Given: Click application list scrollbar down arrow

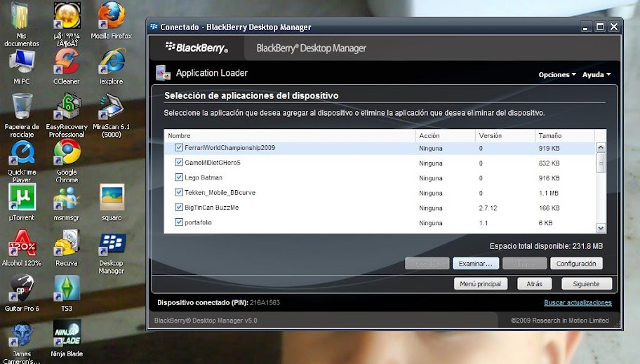Looking at the screenshot, I should tap(601, 228).
